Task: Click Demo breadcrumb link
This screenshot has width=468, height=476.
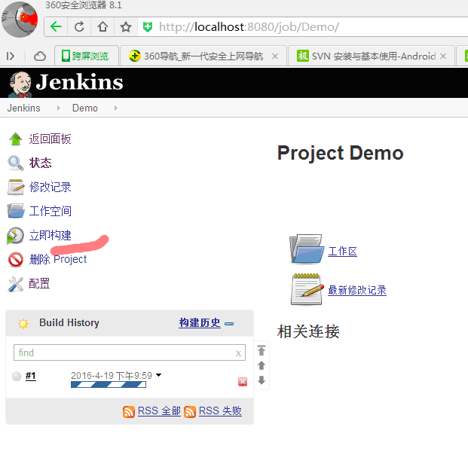Action: 85,108
